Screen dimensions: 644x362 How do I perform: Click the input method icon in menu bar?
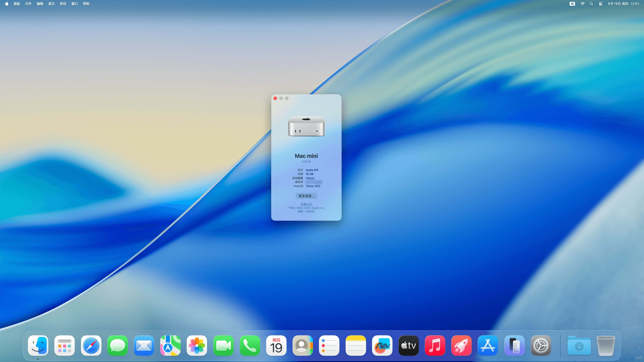coord(572,4)
